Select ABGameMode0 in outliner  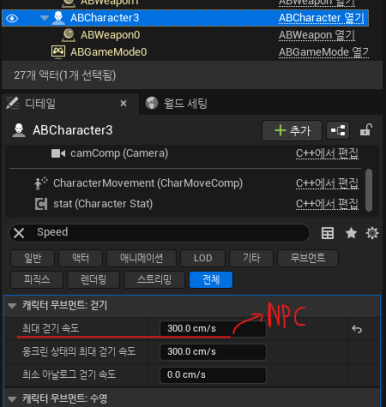[x=109, y=52]
